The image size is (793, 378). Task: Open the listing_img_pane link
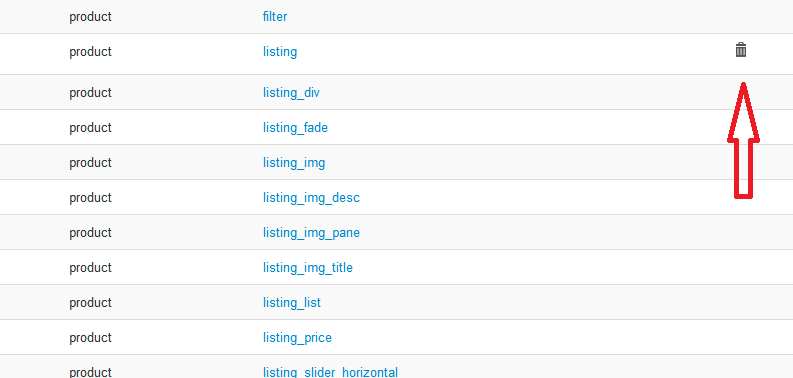coord(311,233)
